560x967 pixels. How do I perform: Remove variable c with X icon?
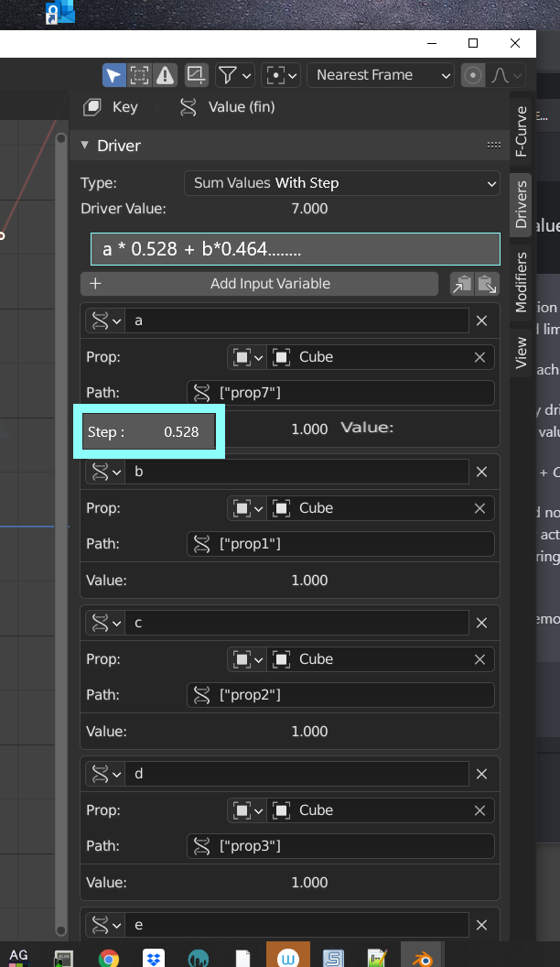481,623
